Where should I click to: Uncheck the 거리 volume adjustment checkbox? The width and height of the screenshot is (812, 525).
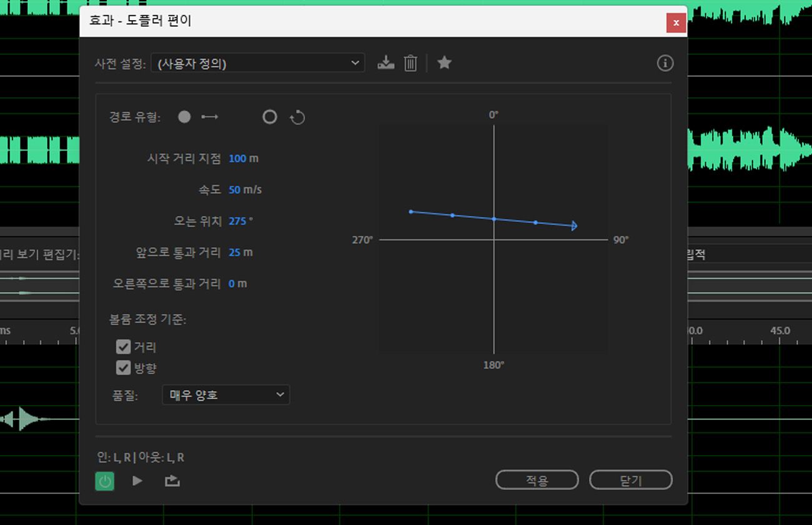coord(123,347)
